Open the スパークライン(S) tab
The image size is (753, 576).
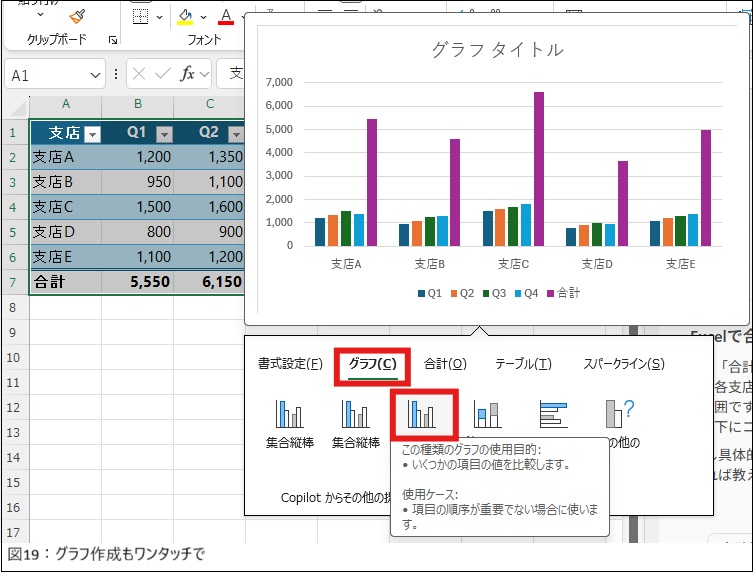(x=623, y=364)
